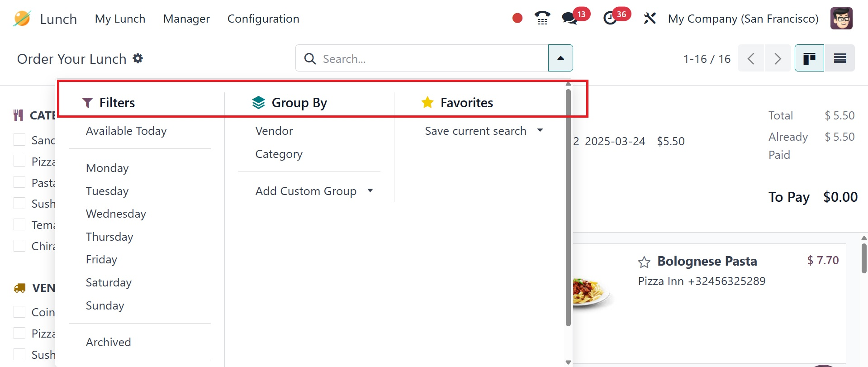The image size is (868, 367).
Task: Apply the Available Today filter
Action: [x=126, y=131]
